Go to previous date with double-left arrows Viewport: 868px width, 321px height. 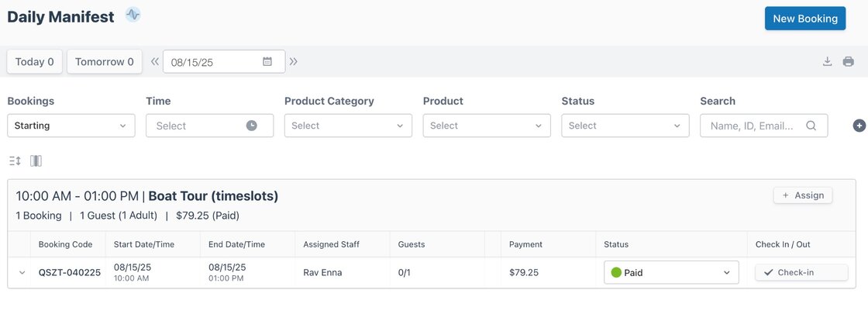(x=154, y=62)
